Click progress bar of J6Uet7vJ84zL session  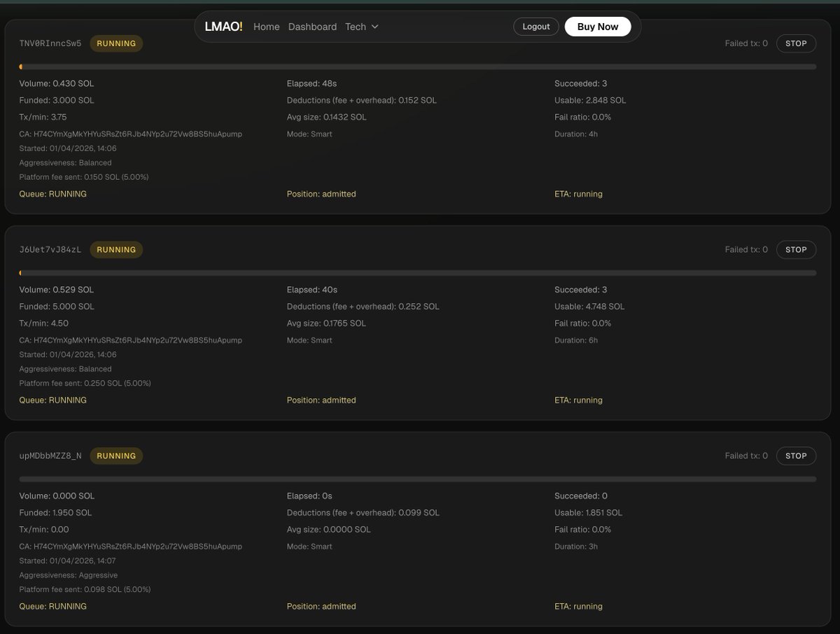pyautogui.click(x=418, y=273)
